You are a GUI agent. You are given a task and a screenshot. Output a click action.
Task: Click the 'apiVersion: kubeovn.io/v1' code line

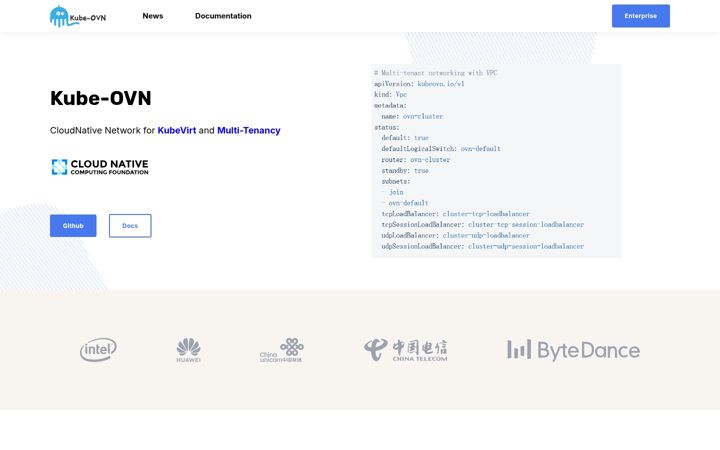point(419,84)
